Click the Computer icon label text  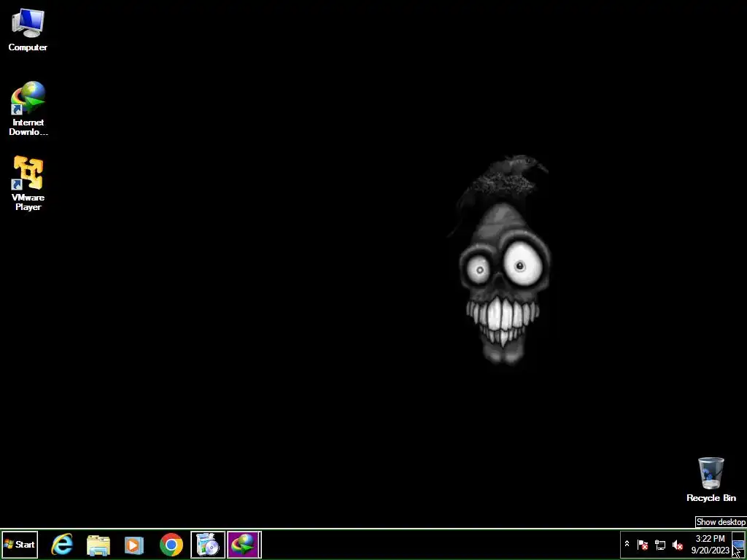point(28,47)
